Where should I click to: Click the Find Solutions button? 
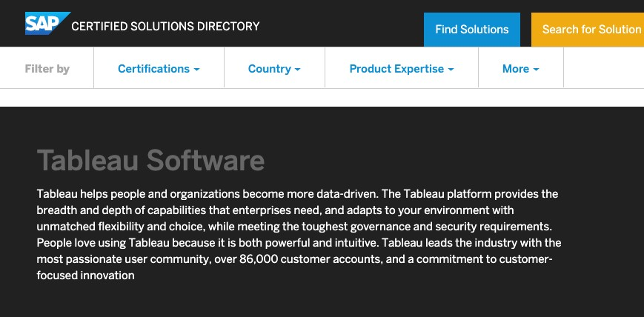click(472, 30)
